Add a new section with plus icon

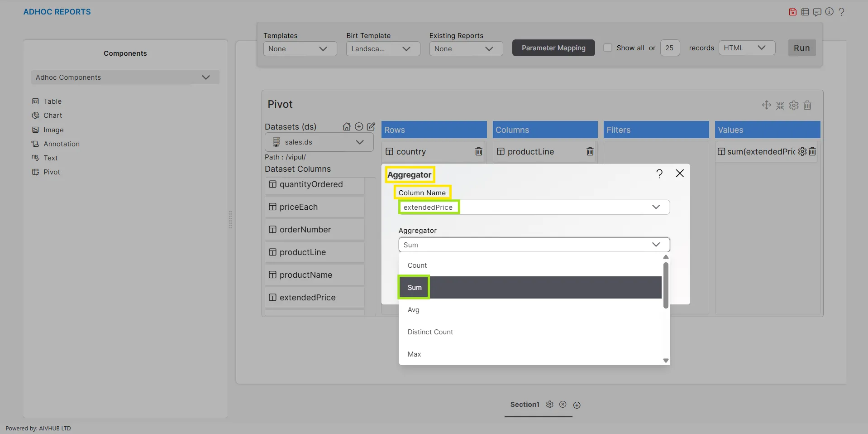click(x=577, y=405)
